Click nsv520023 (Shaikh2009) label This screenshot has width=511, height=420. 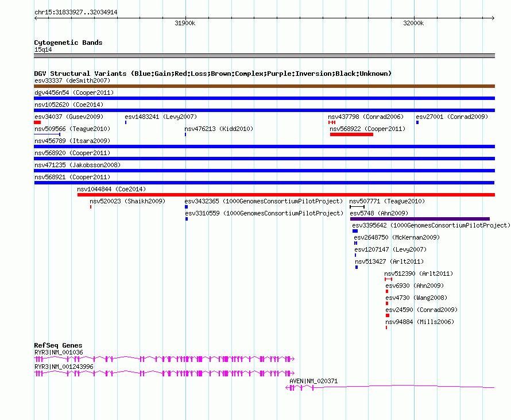click(x=127, y=201)
